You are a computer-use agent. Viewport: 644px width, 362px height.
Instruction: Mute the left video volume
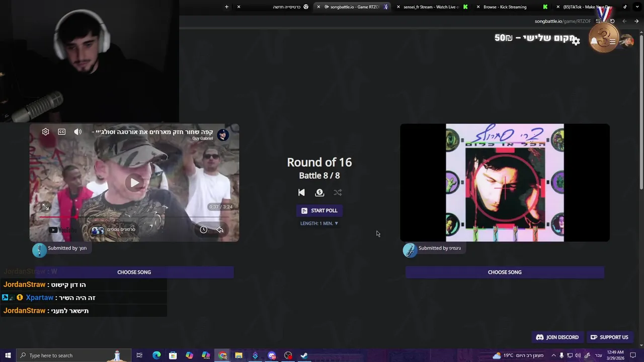point(77,132)
